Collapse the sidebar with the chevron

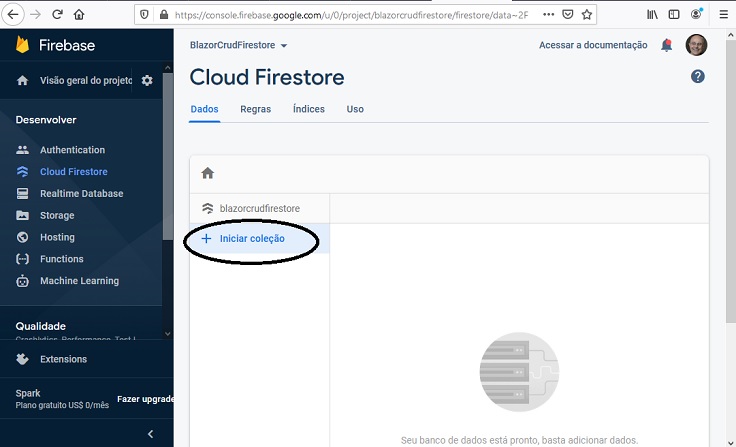tap(150, 434)
